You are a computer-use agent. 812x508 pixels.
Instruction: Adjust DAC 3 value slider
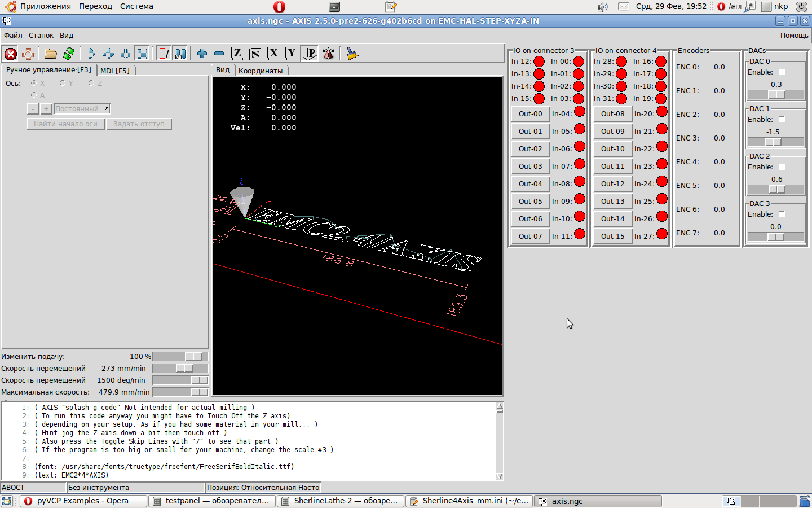point(776,237)
